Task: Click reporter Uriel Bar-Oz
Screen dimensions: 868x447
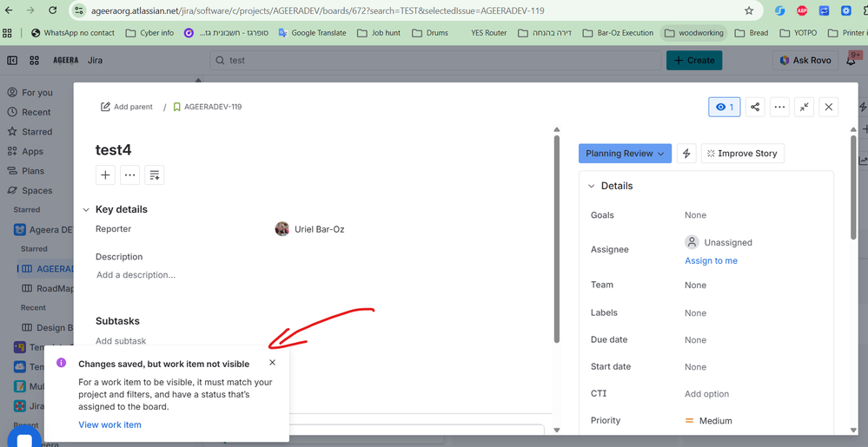Action: pos(309,229)
